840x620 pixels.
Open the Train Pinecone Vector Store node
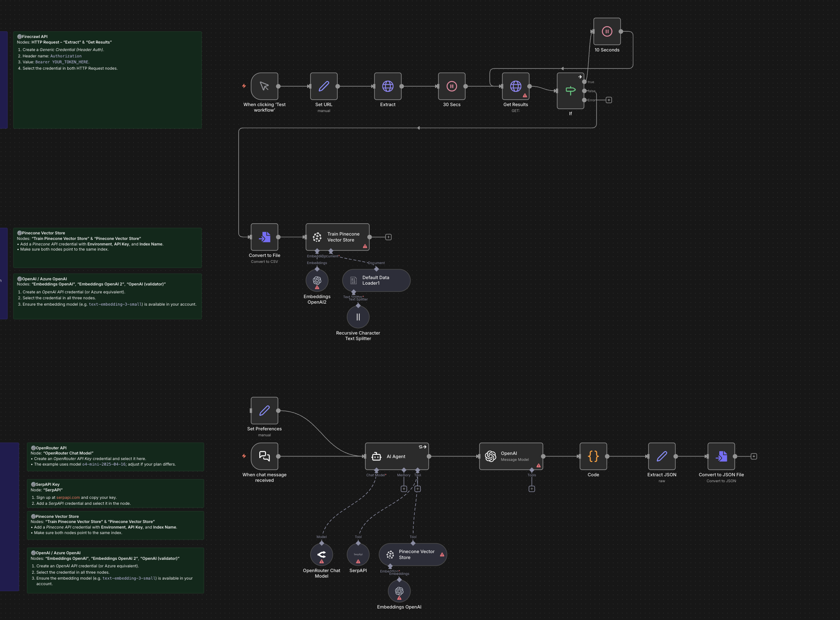[x=337, y=237]
